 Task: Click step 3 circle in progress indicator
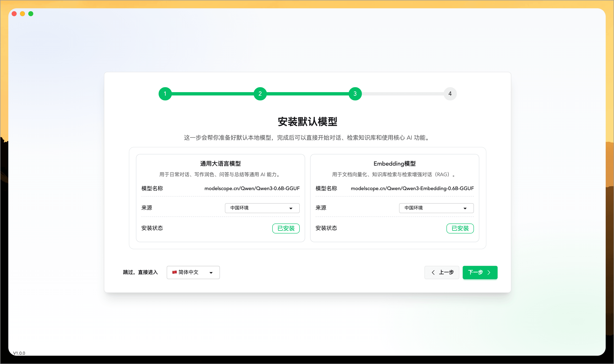[355, 94]
